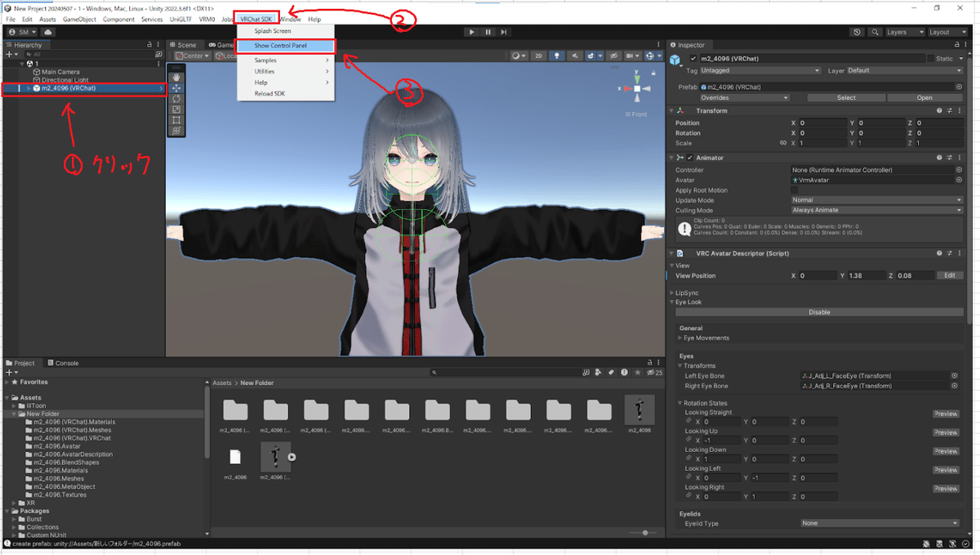Viewport: 980px width, 555px height.
Task: Open the Undo History icon
Action: (857, 32)
